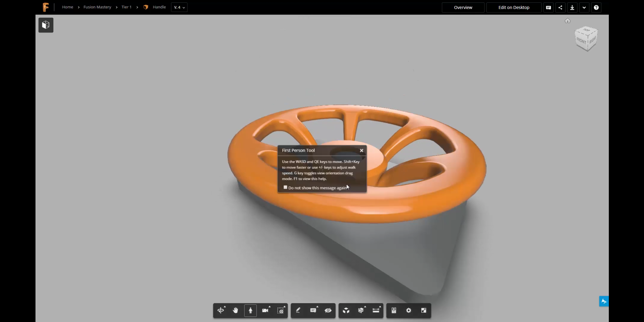This screenshot has width=644, height=322.
Task: Open the Measure tool
Action: click(376, 310)
